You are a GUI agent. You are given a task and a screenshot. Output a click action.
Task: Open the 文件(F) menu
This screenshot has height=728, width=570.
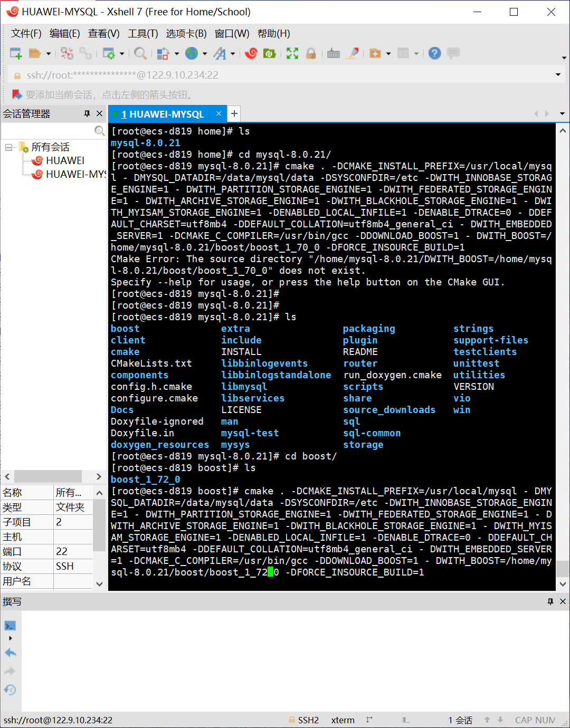pyautogui.click(x=26, y=34)
